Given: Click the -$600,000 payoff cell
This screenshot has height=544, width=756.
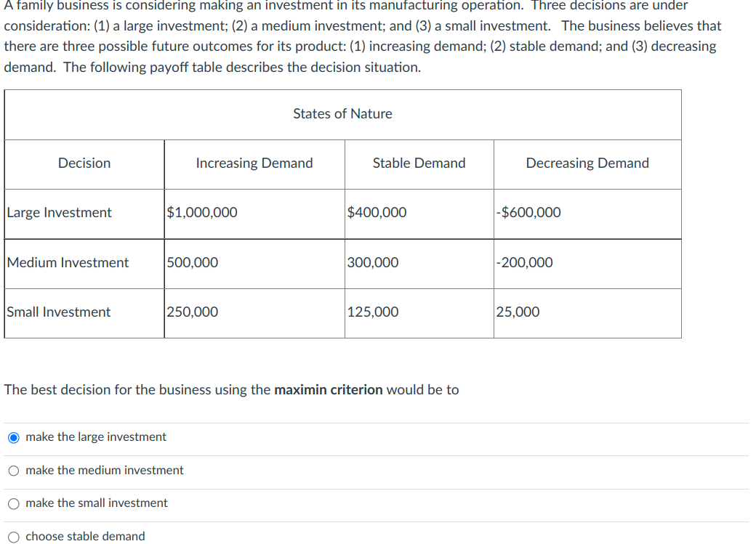Looking at the screenshot, I should pyautogui.click(x=587, y=214).
